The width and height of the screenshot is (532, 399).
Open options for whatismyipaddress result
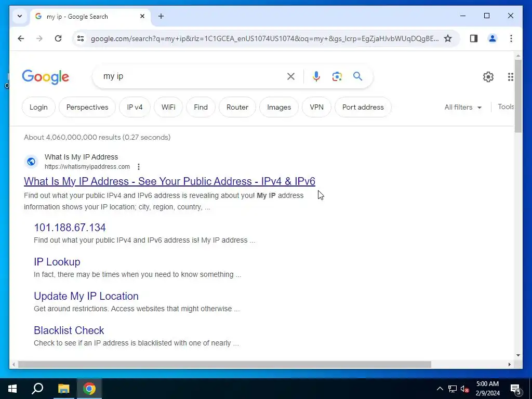click(x=138, y=167)
